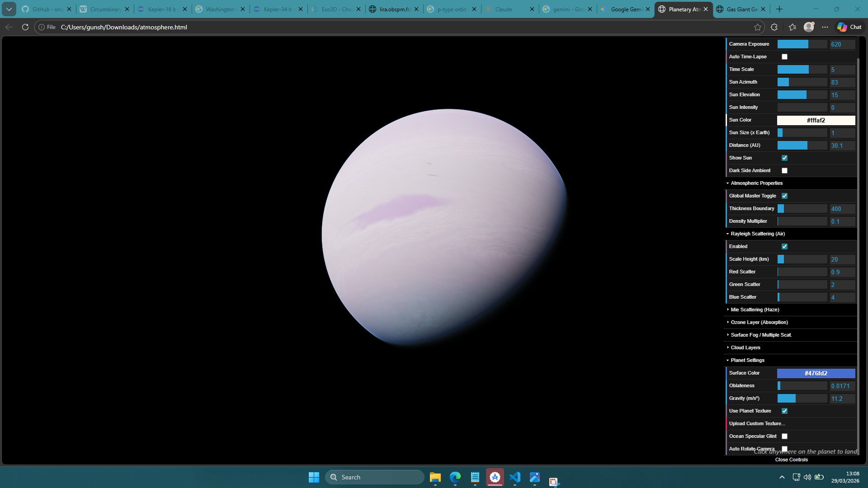The width and height of the screenshot is (868, 488).
Task: Click the Windows Start button
Action: (314, 477)
